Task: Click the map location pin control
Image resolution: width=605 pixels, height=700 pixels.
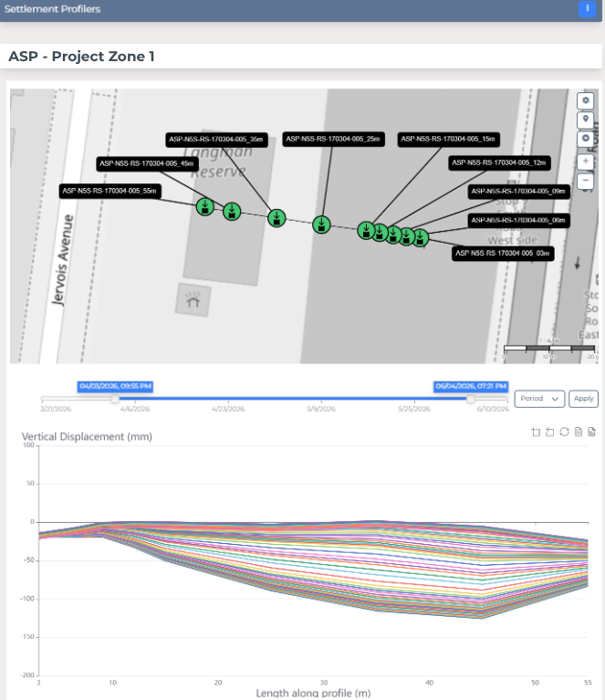Action: (585, 120)
